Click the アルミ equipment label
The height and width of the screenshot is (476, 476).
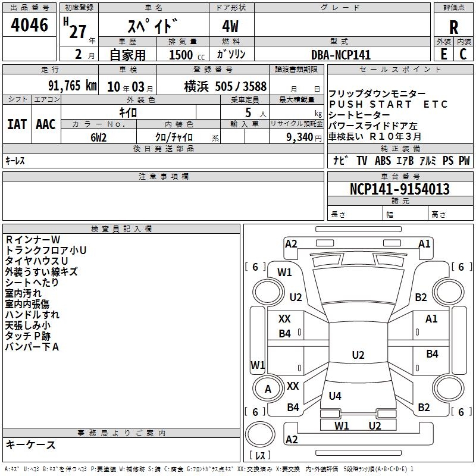pos(428,160)
